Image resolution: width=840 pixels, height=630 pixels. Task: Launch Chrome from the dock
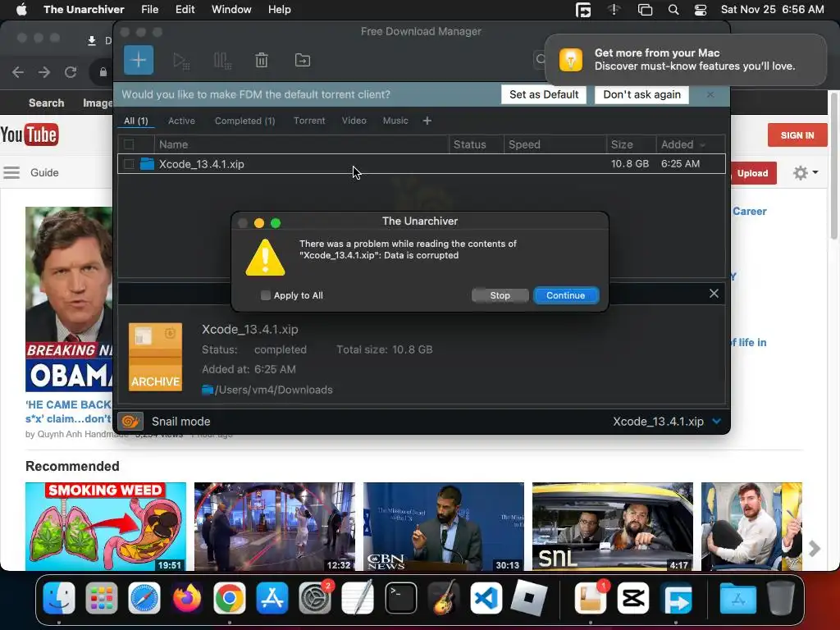point(230,598)
